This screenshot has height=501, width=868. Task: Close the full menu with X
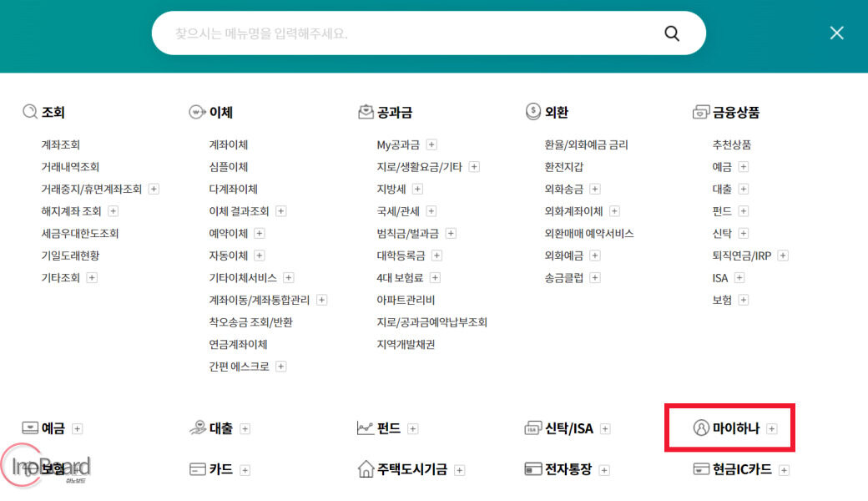coord(836,33)
